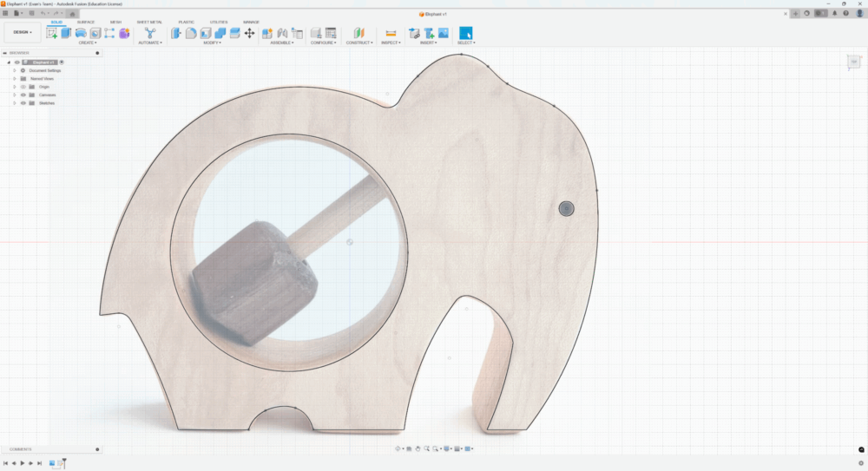This screenshot has height=471, width=868.
Task: Hide the Canvases folder using eye icon
Action: pos(23,95)
